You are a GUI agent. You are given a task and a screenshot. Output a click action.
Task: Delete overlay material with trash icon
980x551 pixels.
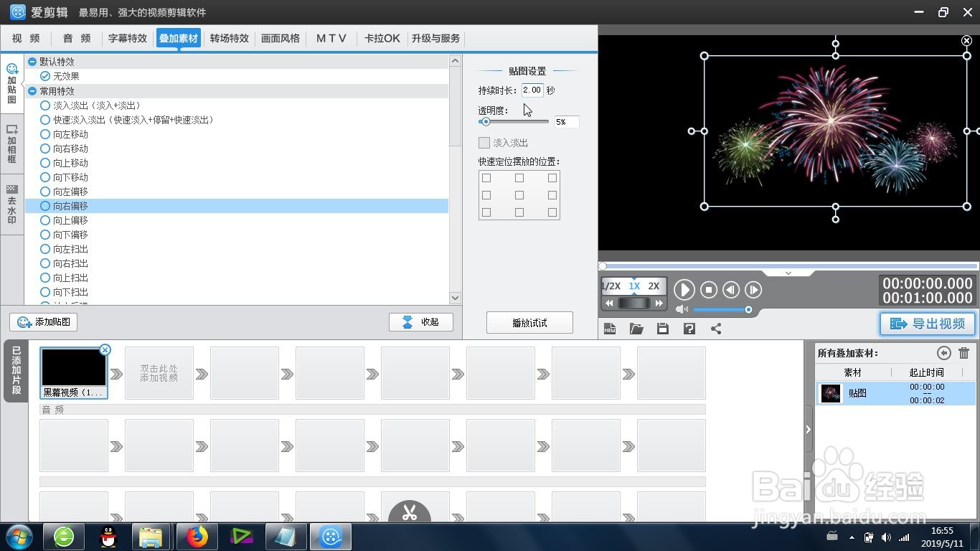tap(964, 353)
